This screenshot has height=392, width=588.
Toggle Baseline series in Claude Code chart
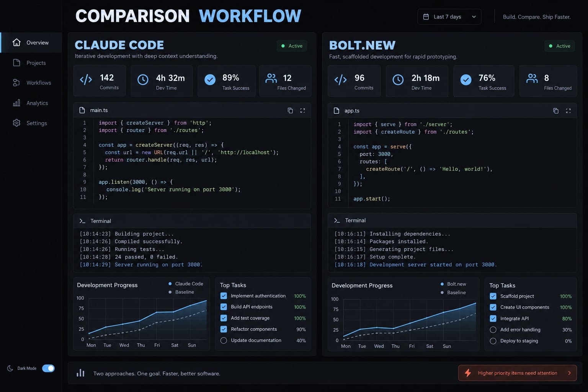[x=181, y=292]
